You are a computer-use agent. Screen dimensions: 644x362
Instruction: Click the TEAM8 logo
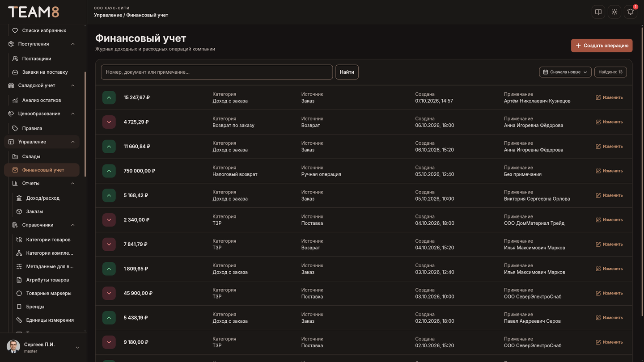click(34, 12)
